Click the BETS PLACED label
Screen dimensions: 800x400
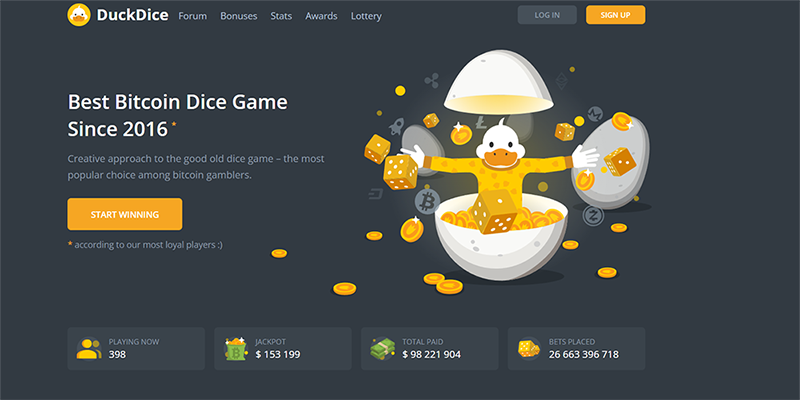572,342
